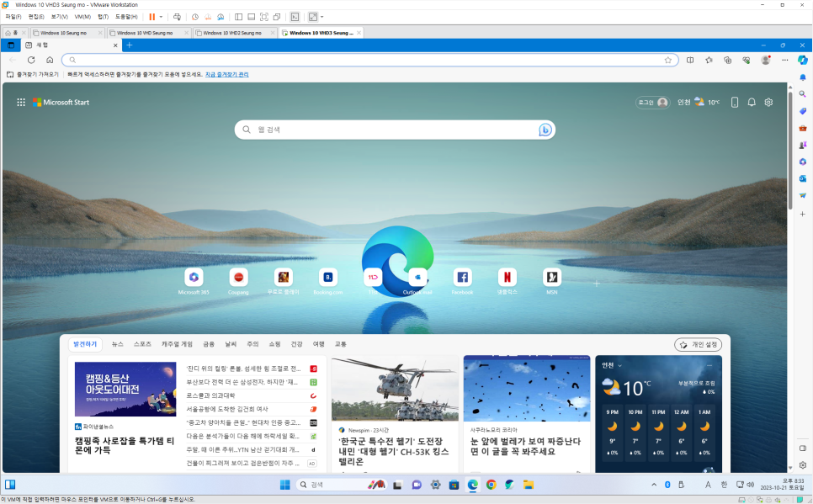Viewport: 813px width, 504px height.
Task: Click the mobile phone icon on Microsoft Start
Action: (x=734, y=102)
